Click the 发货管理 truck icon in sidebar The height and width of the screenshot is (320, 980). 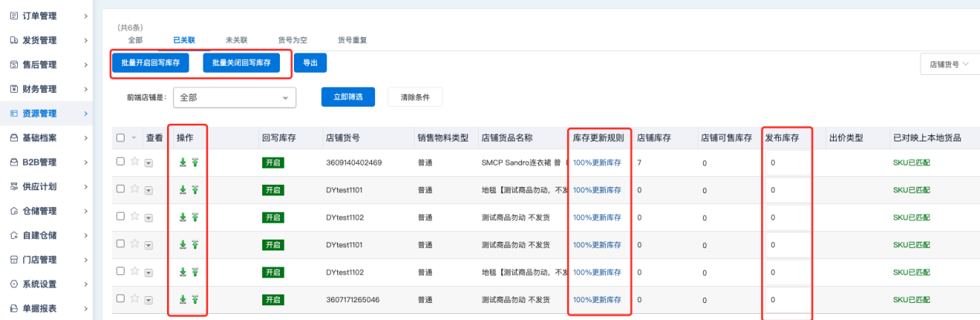click(x=14, y=39)
